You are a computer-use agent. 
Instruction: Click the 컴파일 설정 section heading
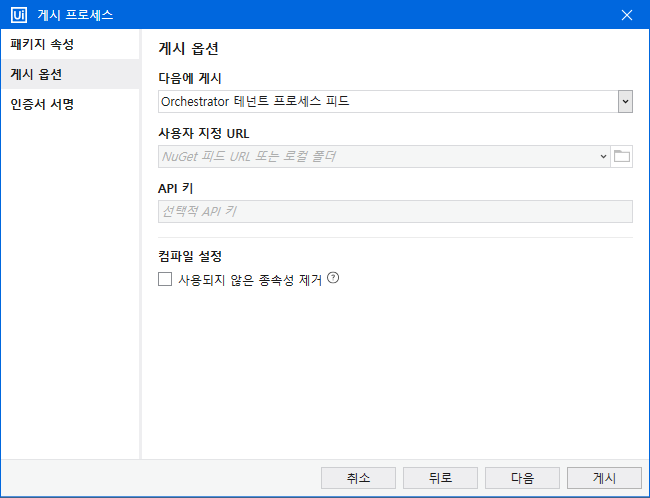[190, 256]
